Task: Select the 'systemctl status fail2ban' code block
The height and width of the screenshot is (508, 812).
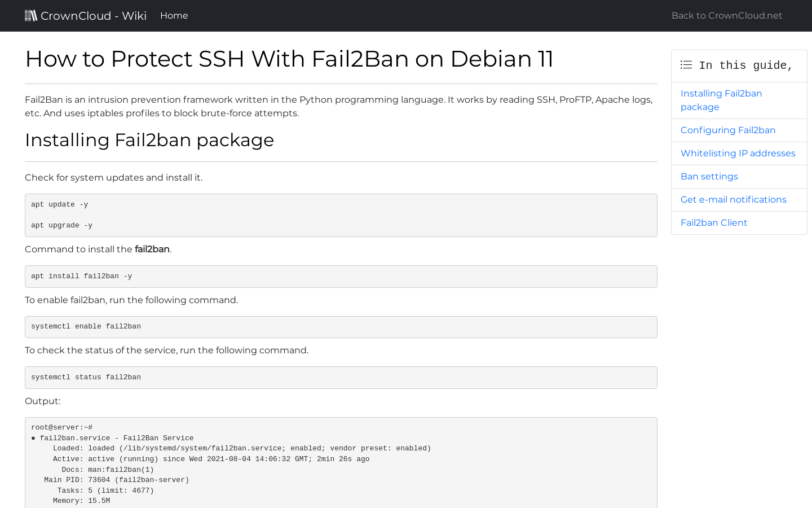Action: pos(341,377)
